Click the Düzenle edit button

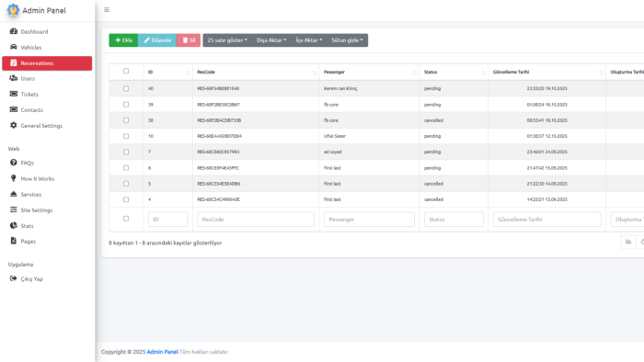pyautogui.click(x=157, y=40)
